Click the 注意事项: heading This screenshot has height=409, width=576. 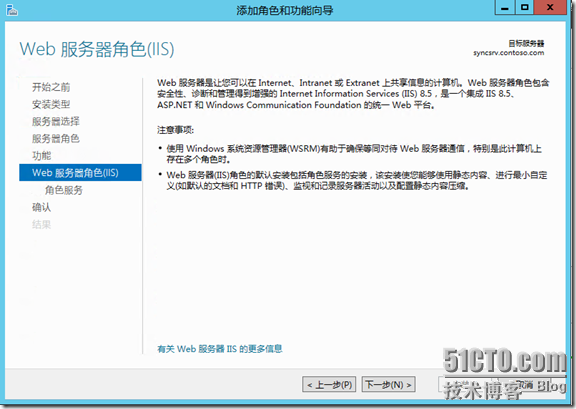click(176, 130)
